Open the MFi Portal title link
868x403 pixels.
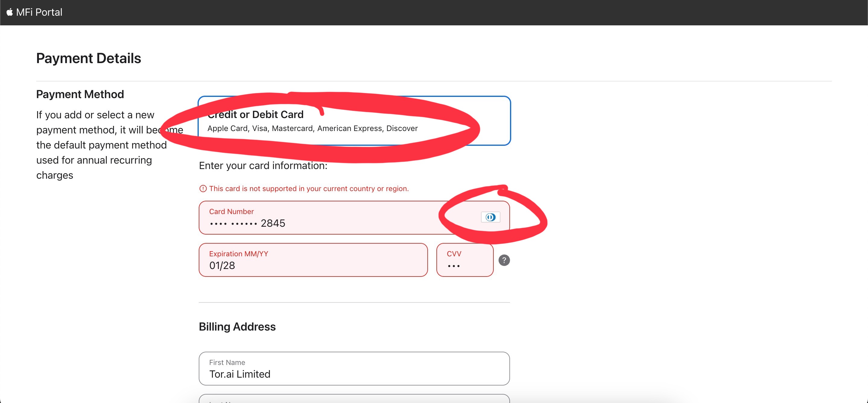pos(39,12)
